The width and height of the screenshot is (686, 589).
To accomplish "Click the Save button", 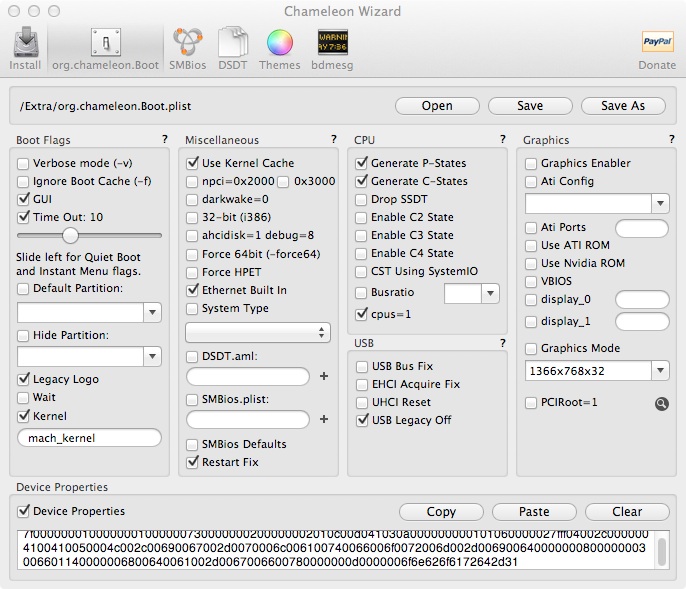I will 530,106.
